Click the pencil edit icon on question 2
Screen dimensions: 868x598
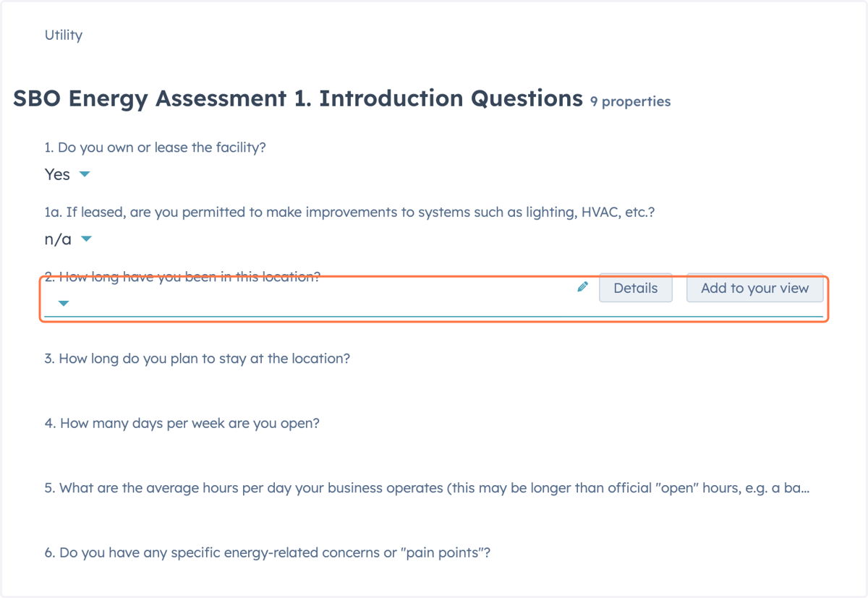click(x=582, y=287)
